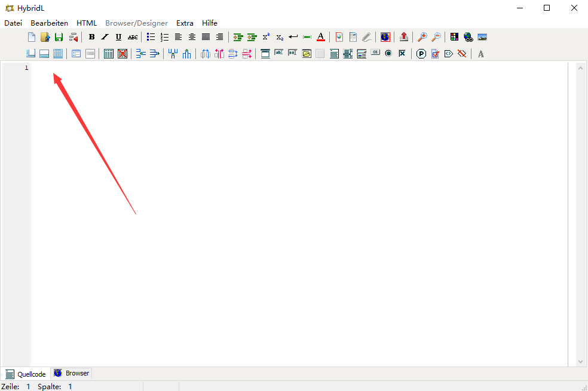588x391 pixels.
Task: Click the scrollbar down arrow in editor
Action: [580, 361]
